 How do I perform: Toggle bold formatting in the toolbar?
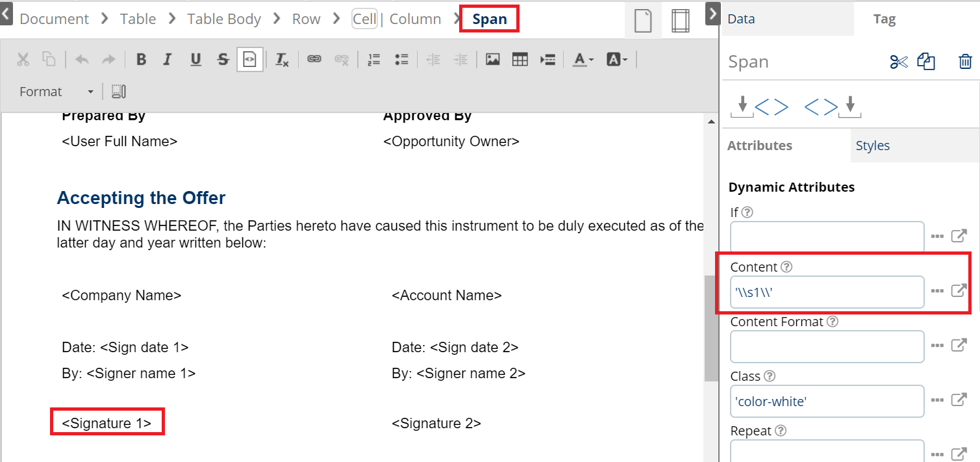141,59
